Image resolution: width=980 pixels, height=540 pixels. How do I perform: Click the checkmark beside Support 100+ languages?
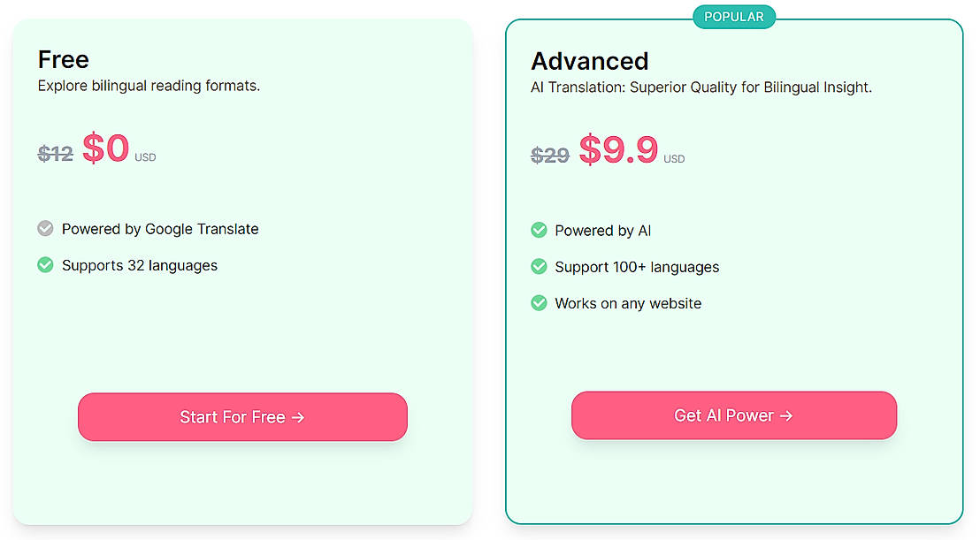[x=539, y=267]
